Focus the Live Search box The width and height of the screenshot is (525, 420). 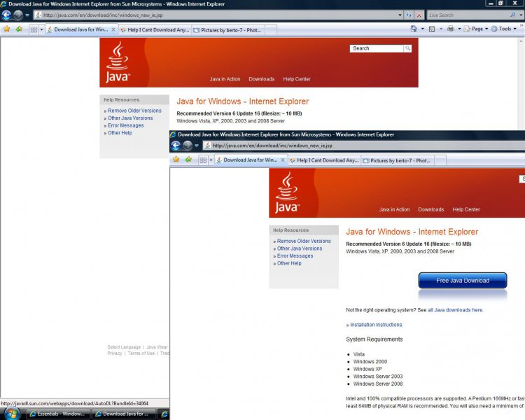coord(469,15)
